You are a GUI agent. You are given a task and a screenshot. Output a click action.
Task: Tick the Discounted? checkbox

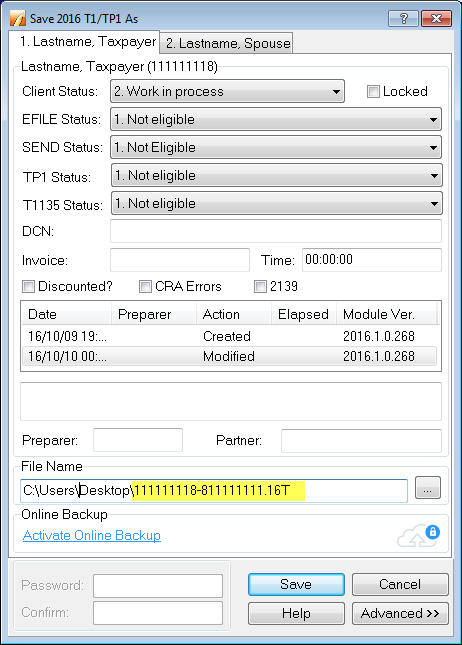pyautogui.click(x=28, y=286)
